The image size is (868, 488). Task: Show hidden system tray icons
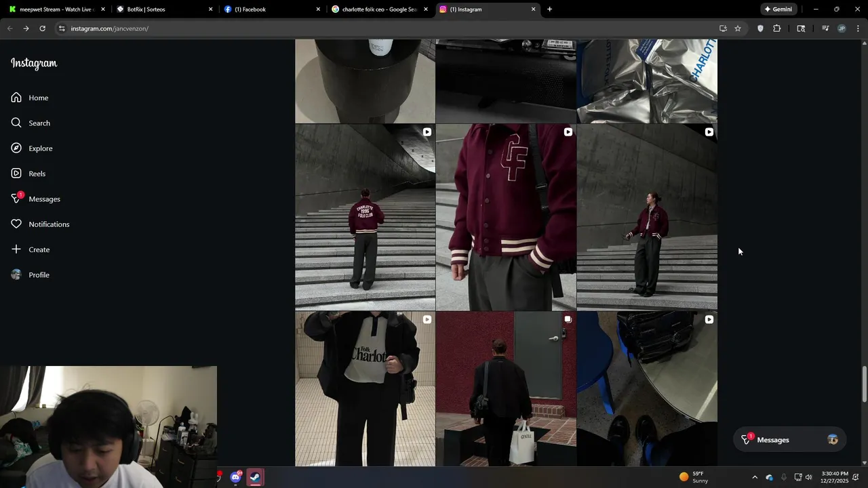click(x=755, y=477)
